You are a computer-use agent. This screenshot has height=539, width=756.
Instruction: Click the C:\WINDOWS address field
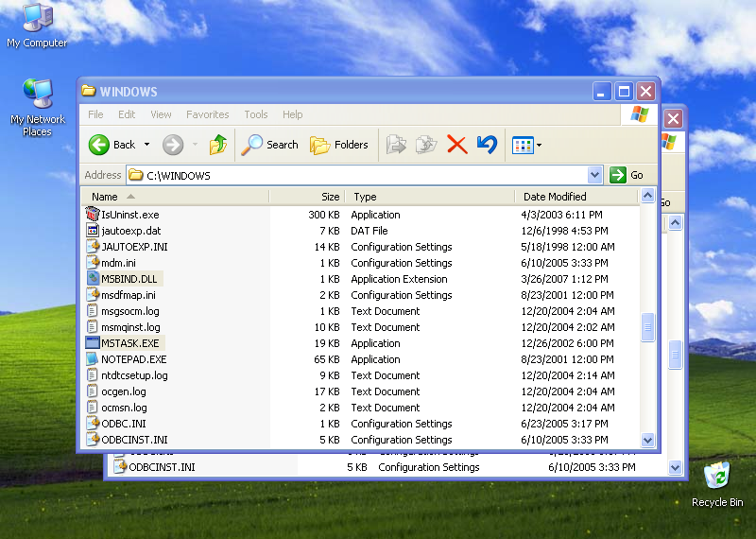(357, 175)
